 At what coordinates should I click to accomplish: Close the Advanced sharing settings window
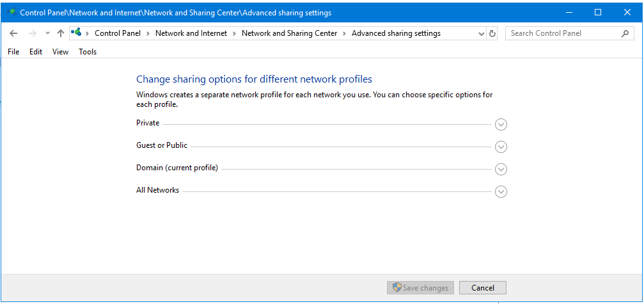click(627, 12)
